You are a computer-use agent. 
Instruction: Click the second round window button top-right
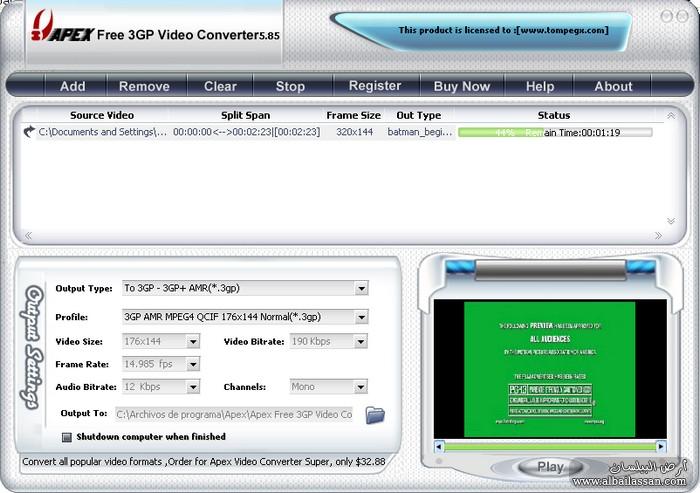tap(682, 17)
